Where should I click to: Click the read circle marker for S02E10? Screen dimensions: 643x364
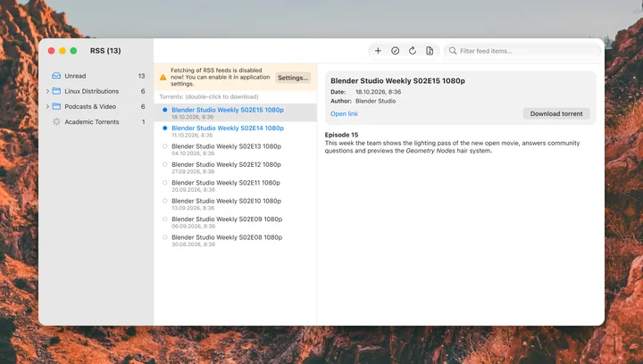tap(165, 201)
